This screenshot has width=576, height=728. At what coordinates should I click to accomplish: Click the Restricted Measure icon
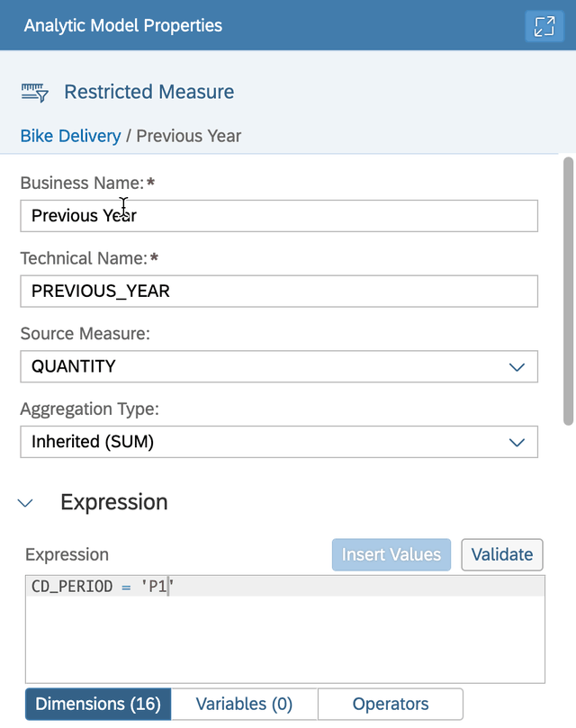click(34, 91)
